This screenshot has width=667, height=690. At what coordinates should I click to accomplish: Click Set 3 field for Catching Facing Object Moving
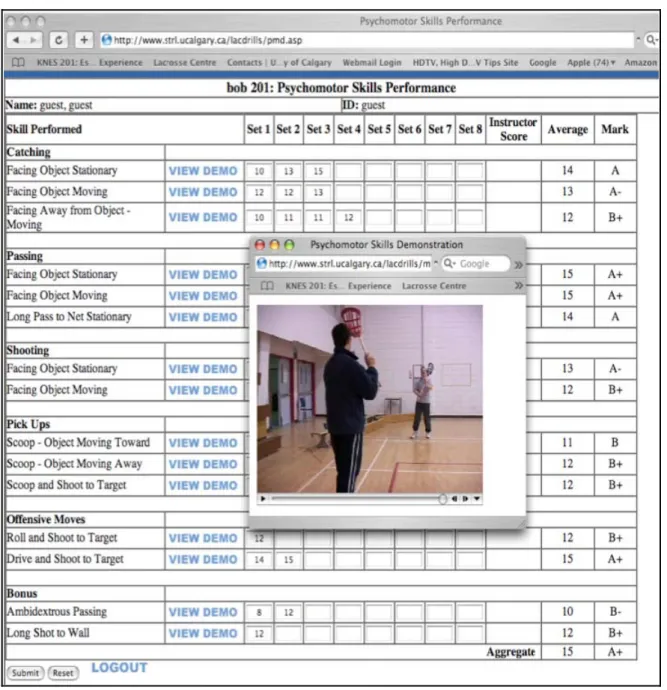pos(318,192)
